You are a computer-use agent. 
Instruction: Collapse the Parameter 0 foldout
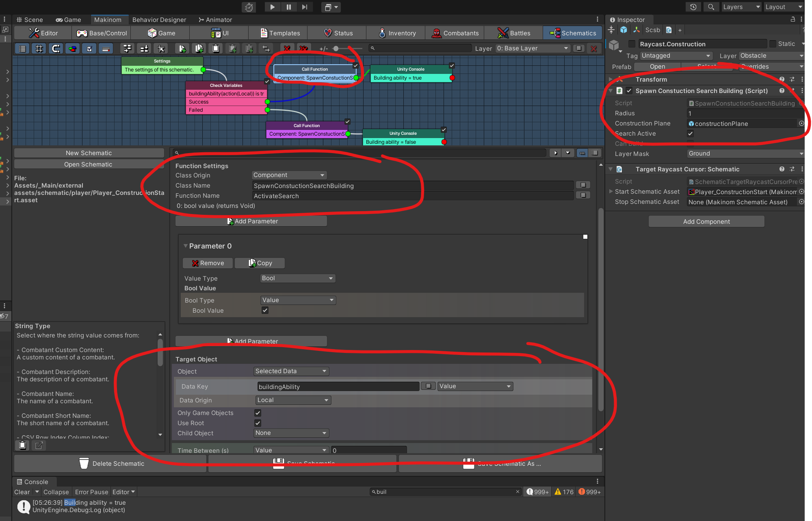pyautogui.click(x=186, y=246)
